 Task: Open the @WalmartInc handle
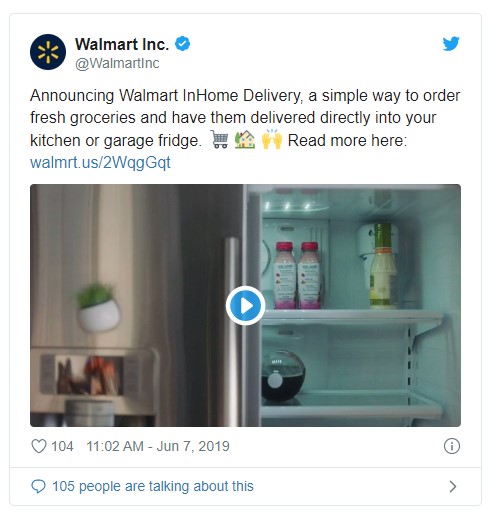tap(117, 63)
